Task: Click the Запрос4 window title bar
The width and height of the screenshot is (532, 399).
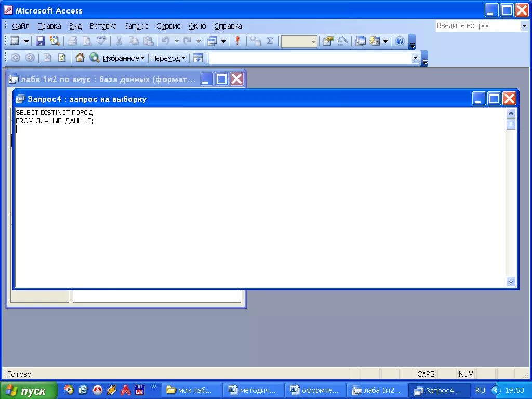Action: click(243, 99)
